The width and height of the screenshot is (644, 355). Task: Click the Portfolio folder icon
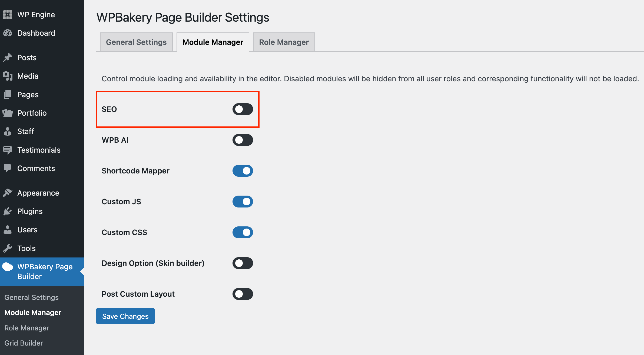[x=8, y=113]
